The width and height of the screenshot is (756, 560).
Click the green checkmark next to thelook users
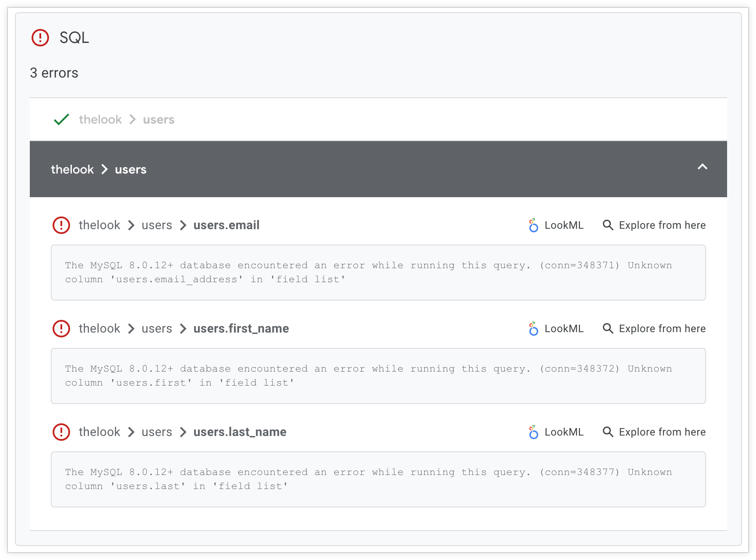click(x=61, y=119)
